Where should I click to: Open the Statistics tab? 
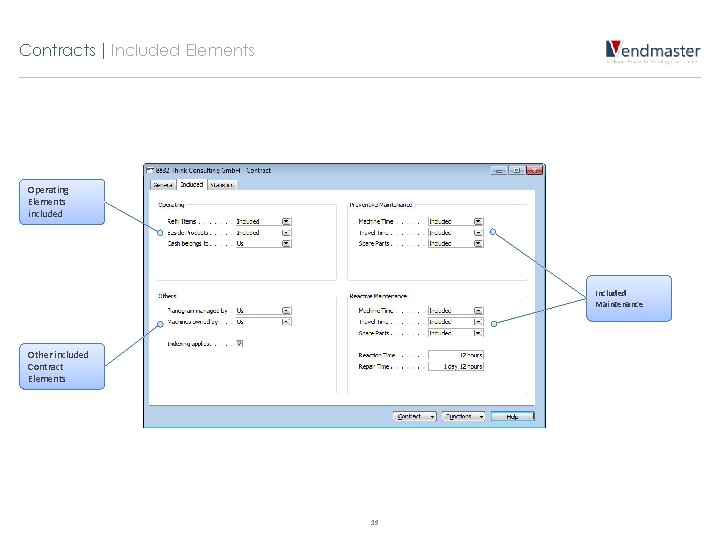click(222, 185)
